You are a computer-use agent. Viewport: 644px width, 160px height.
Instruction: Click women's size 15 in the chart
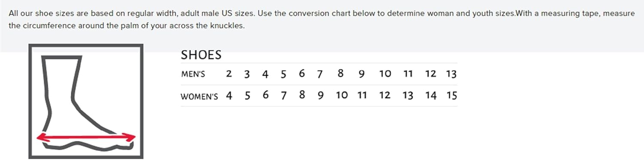coord(452,95)
